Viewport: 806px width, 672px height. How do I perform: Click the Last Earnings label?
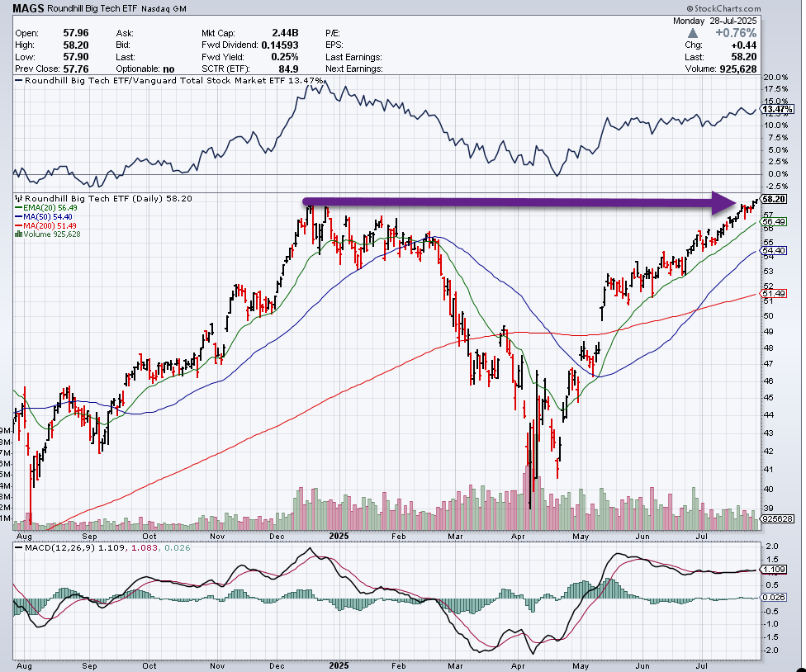pyautogui.click(x=353, y=57)
